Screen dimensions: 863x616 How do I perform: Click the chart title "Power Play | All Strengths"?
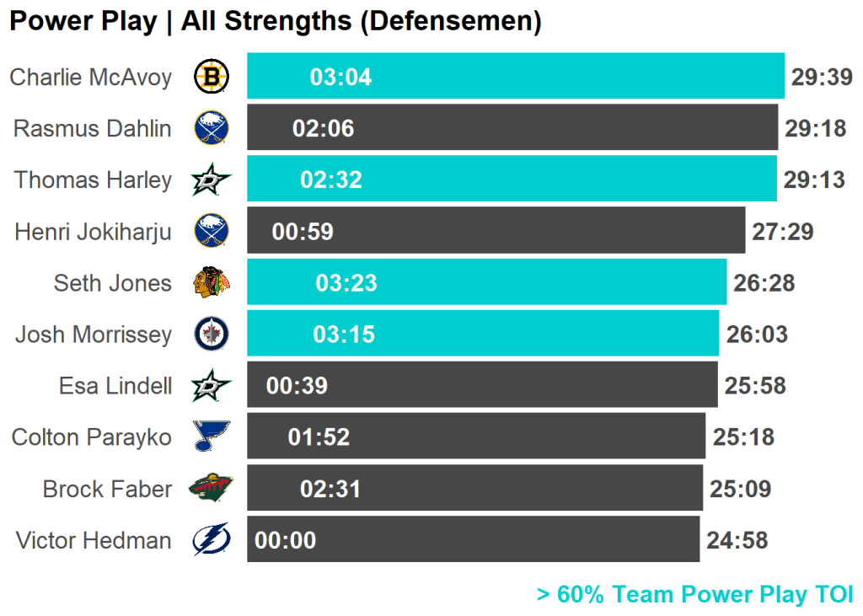point(275,21)
